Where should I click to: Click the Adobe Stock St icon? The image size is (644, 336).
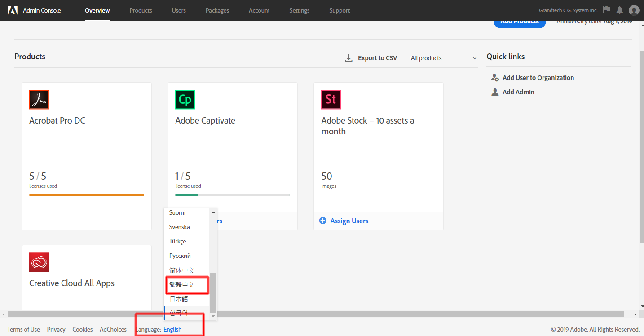[x=331, y=100]
